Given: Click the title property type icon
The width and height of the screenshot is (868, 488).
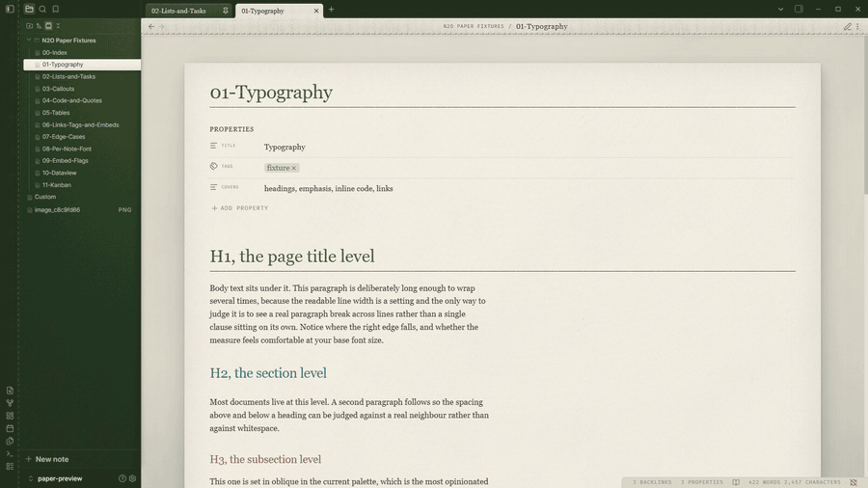Looking at the screenshot, I should [x=214, y=146].
